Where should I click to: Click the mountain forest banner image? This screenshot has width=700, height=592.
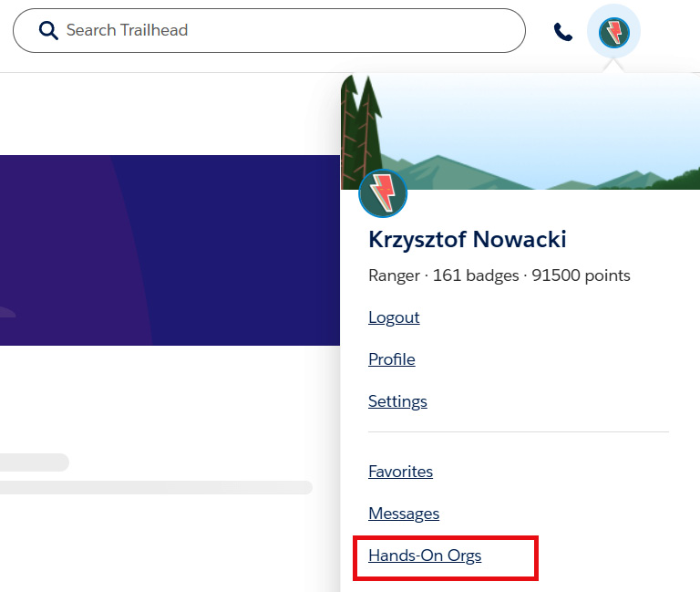coord(520,131)
